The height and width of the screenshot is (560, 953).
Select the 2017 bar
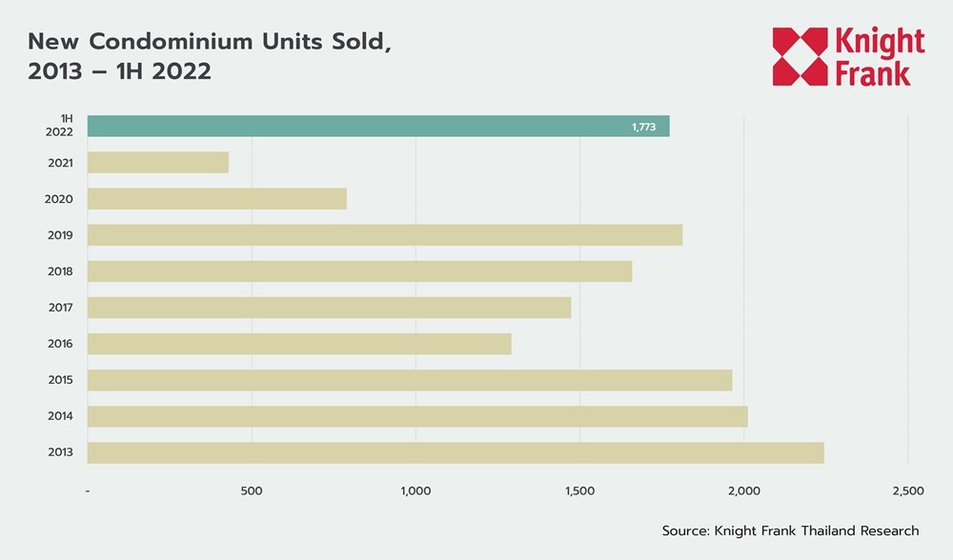[329, 308]
